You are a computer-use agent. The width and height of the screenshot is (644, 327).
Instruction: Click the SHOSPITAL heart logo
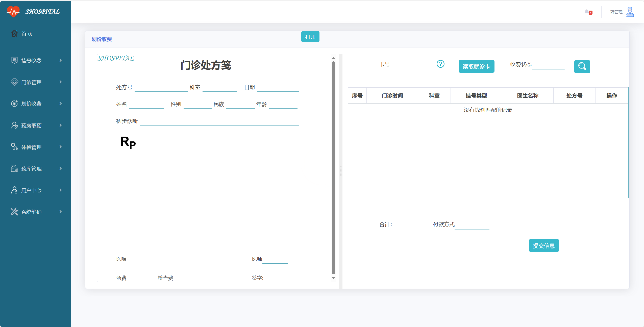(13, 12)
